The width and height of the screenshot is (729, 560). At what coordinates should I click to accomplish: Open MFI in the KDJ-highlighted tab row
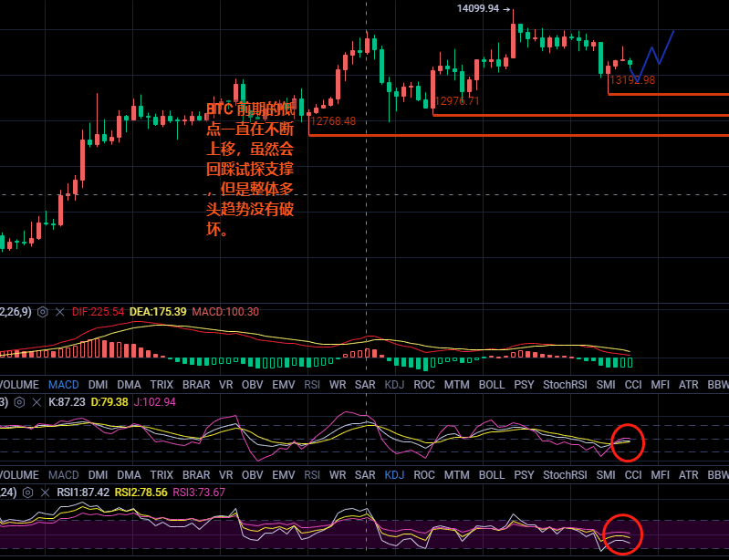pos(661,475)
